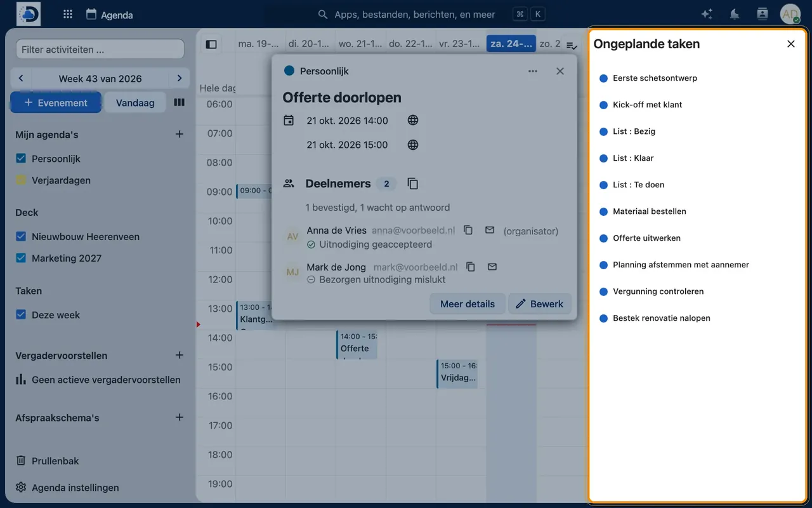Create a new Evenement
Screen dimensions: 812x508
56,103
